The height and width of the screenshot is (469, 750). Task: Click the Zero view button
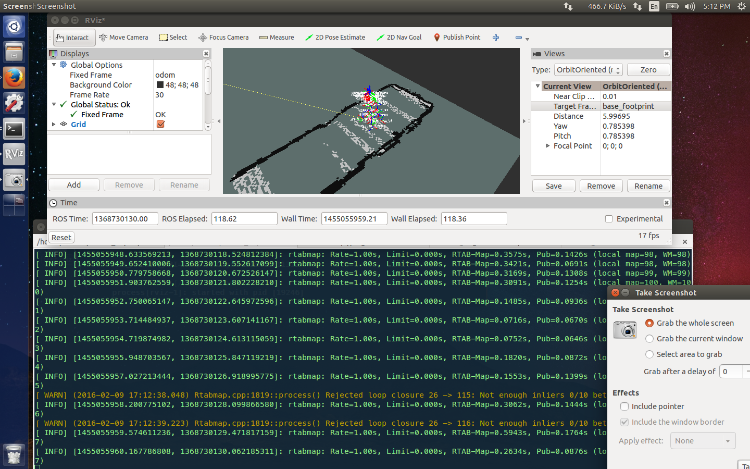tap(648, 70)
